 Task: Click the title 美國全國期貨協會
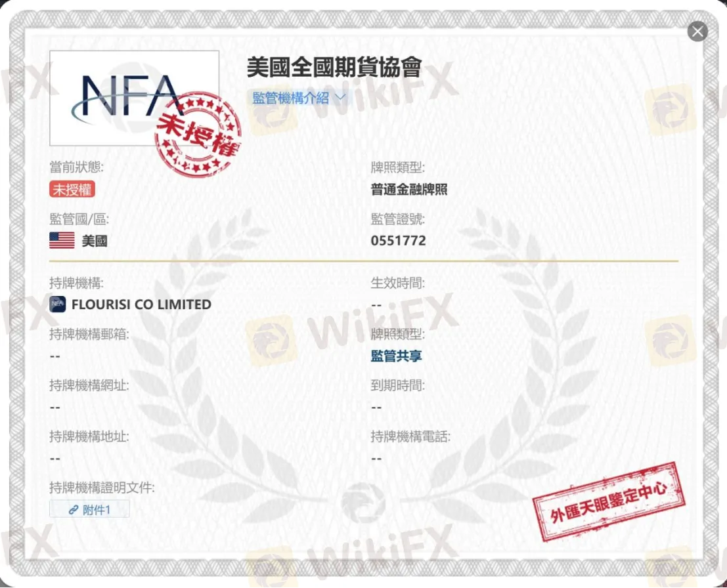pyautogui.click(x=334, y=68)
